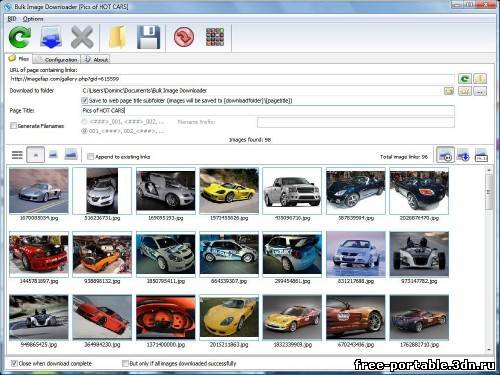Click scrollbar up arrow at top of thumbnails
Viewport: 500px width, 375px height.
(489, 170)
